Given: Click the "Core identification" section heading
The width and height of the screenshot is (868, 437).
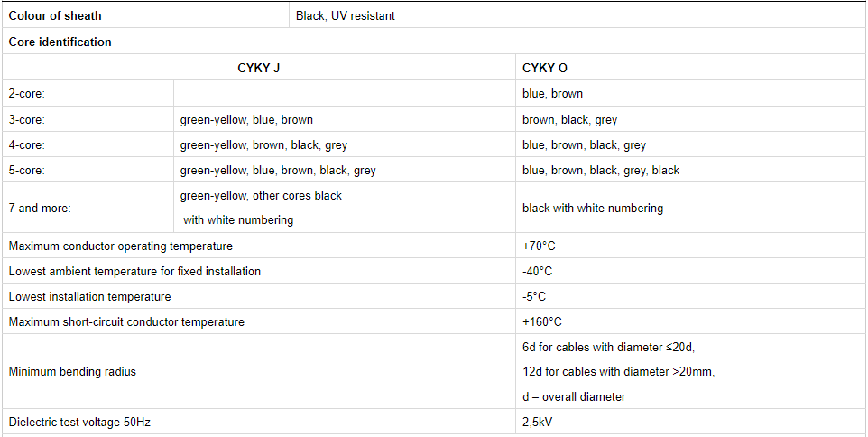Looking at the screenshot, I should tap(60, 42).
